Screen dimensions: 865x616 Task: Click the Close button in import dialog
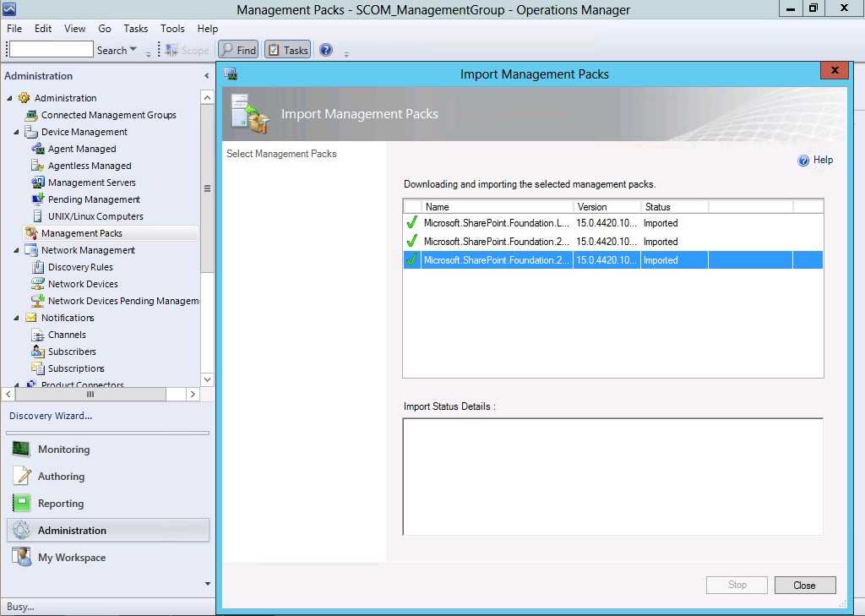point(805,585)
